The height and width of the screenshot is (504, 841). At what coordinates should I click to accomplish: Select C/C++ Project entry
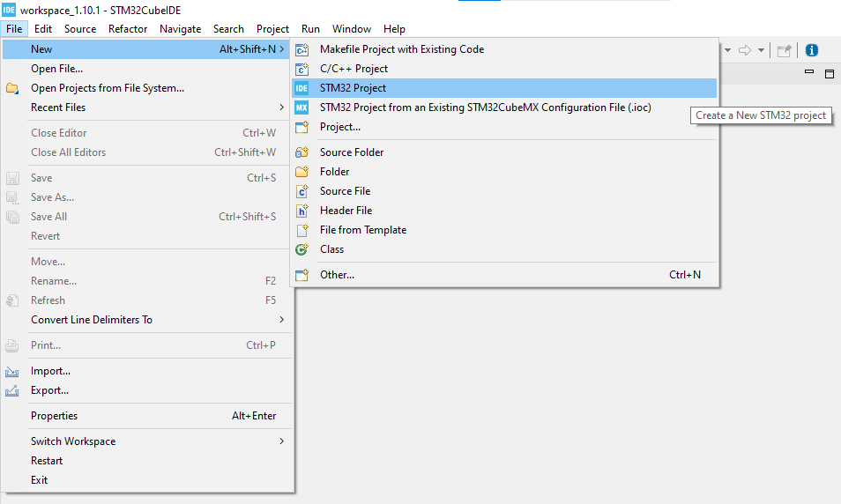[x=504, y=69]
